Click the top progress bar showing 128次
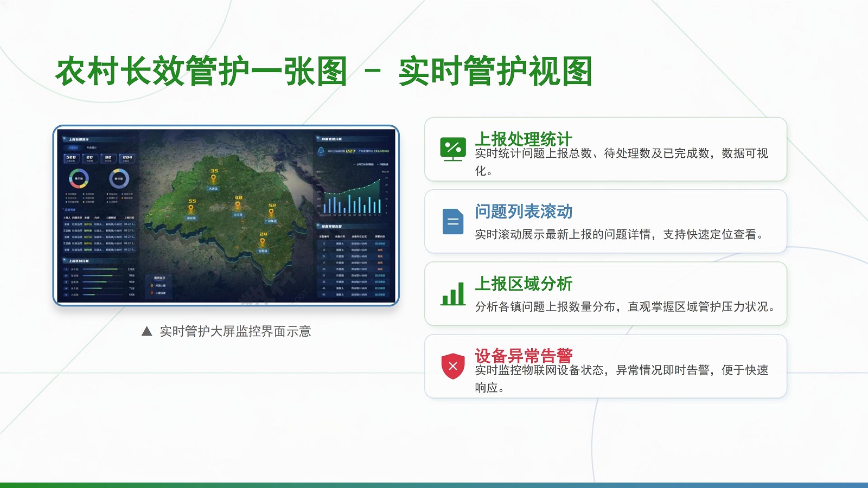Viewport: 868px width, 488px height. click(x=100, y=269)
